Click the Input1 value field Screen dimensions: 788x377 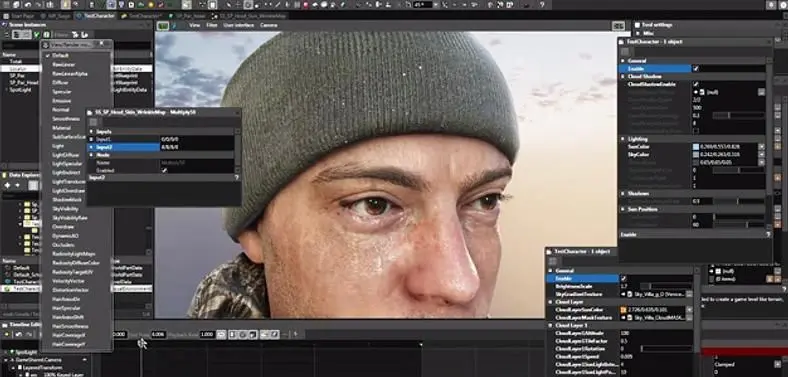point(196,139)
